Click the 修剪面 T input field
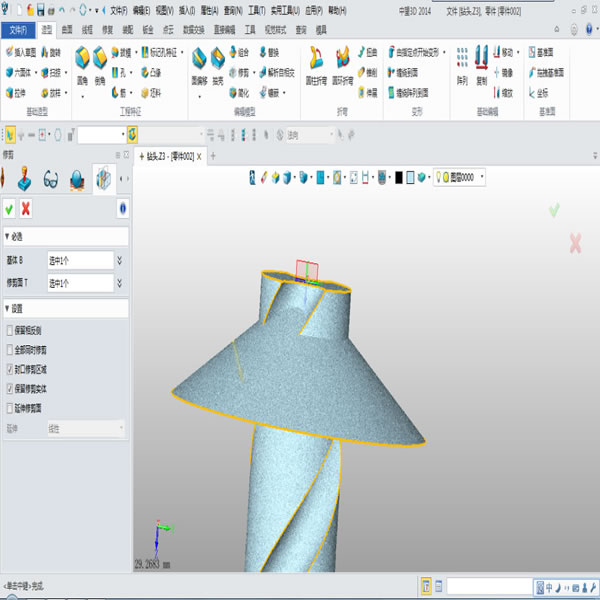 coord(79,283)
